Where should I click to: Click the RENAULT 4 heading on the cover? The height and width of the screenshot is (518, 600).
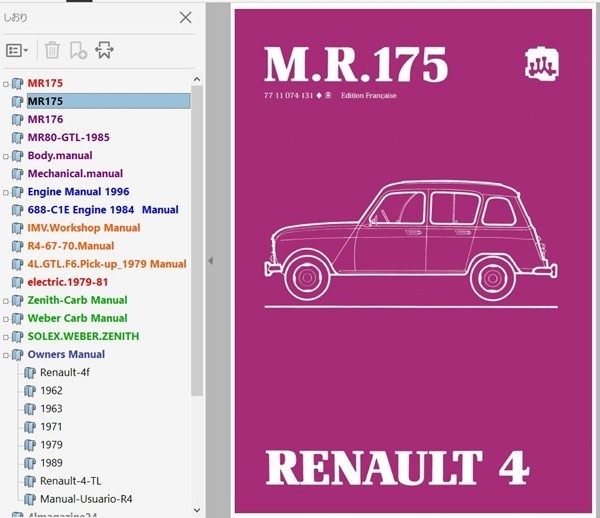coord(397,468)
